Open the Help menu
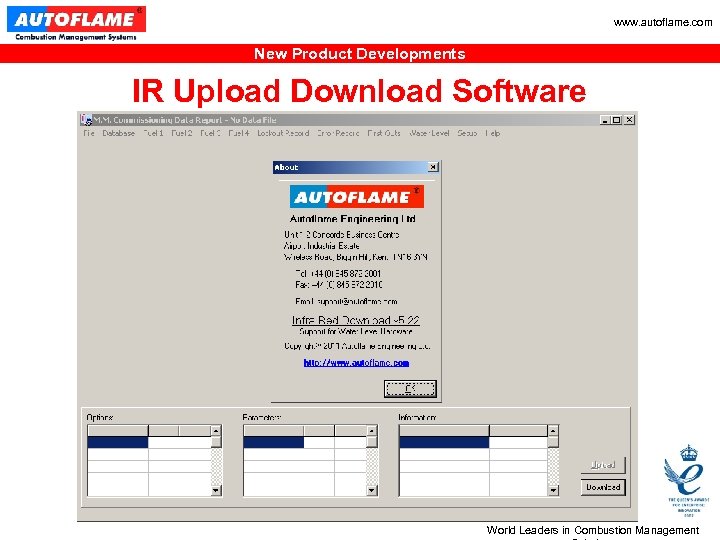Screen dimensions: 720x540 493,133
